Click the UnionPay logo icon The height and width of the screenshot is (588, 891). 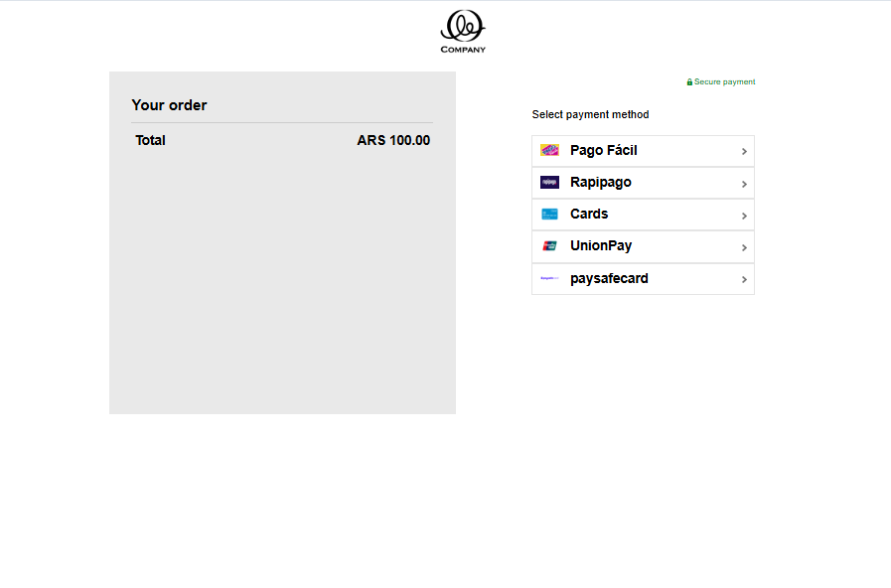[x=549, y=246]
